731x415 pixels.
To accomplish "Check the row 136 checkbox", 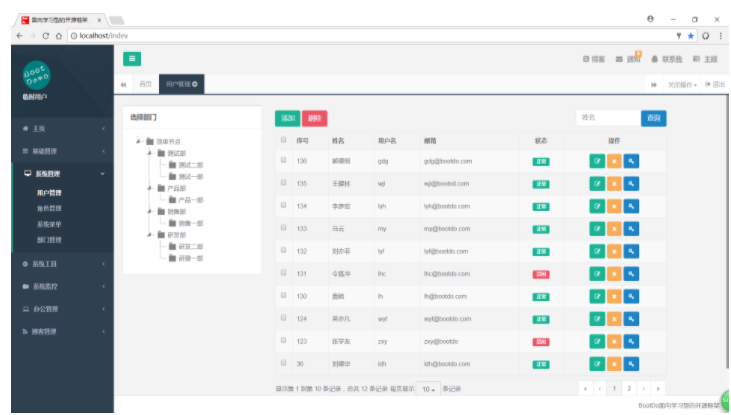I will coord(283,160).
